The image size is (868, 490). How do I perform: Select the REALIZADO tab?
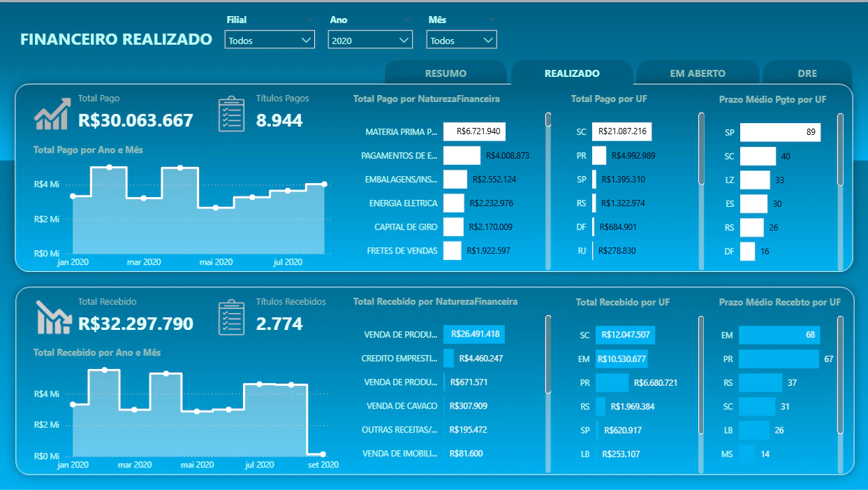pyautogui.click(x=572, y=73)
